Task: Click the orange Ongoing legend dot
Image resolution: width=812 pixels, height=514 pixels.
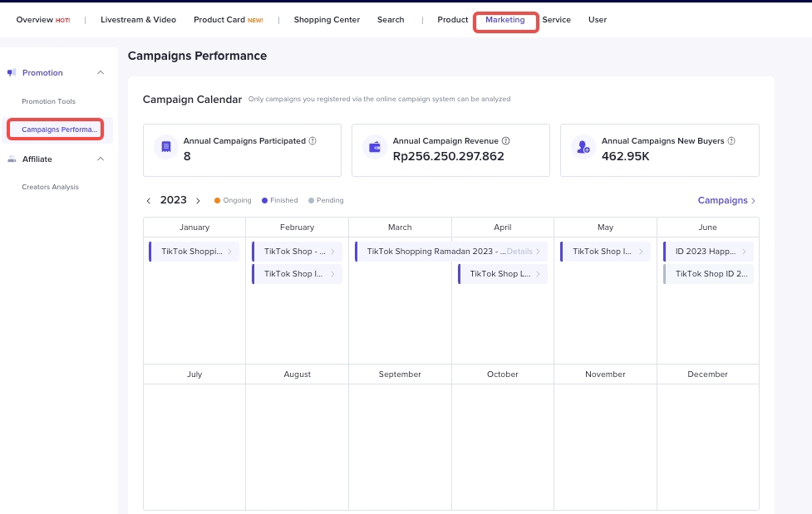Action: [x=218, y=201]
